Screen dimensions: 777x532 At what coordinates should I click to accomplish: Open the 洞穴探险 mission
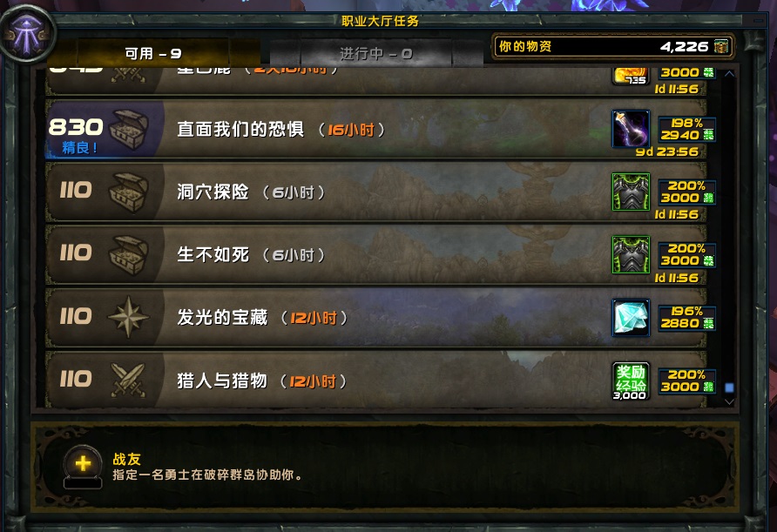[375, 192]
